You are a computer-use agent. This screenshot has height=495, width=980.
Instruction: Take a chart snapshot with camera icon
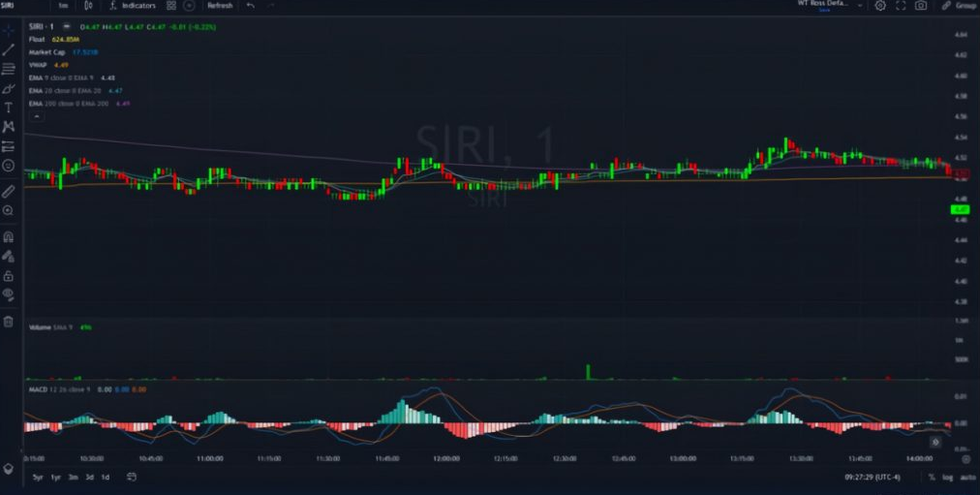coord(921,6)
